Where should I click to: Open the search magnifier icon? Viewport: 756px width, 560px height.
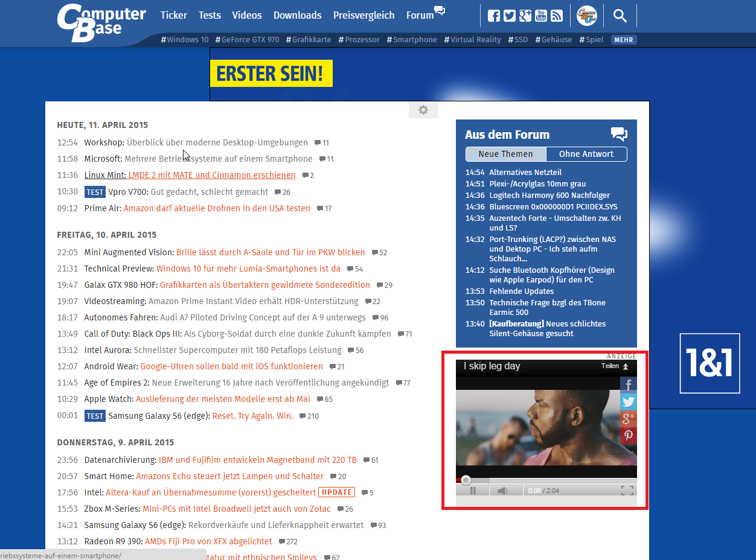(x=620, y=16)
